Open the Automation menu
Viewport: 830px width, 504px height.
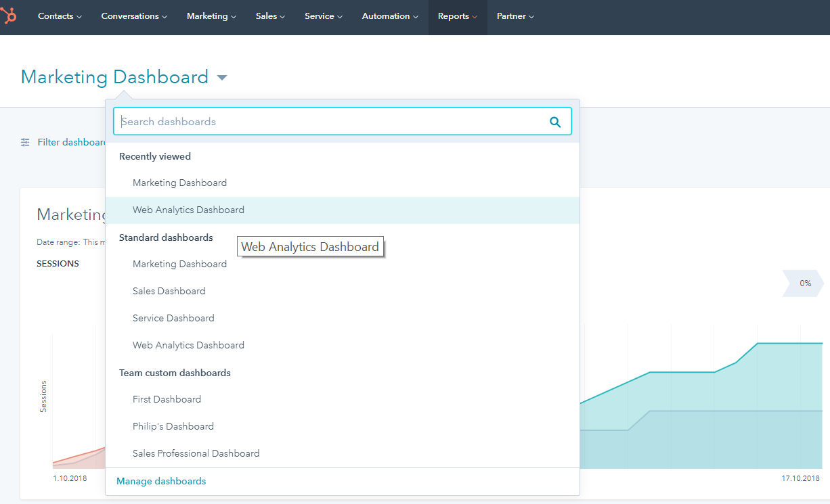pyautogui.click(x=390, y=16)
